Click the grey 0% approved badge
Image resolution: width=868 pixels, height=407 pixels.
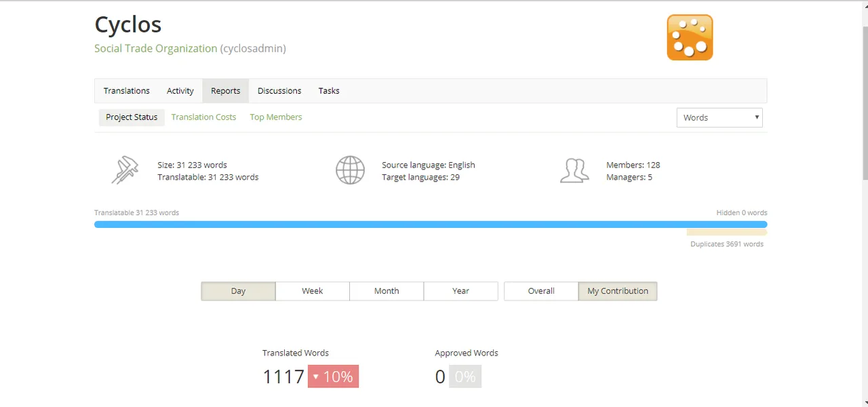[465, 376]
